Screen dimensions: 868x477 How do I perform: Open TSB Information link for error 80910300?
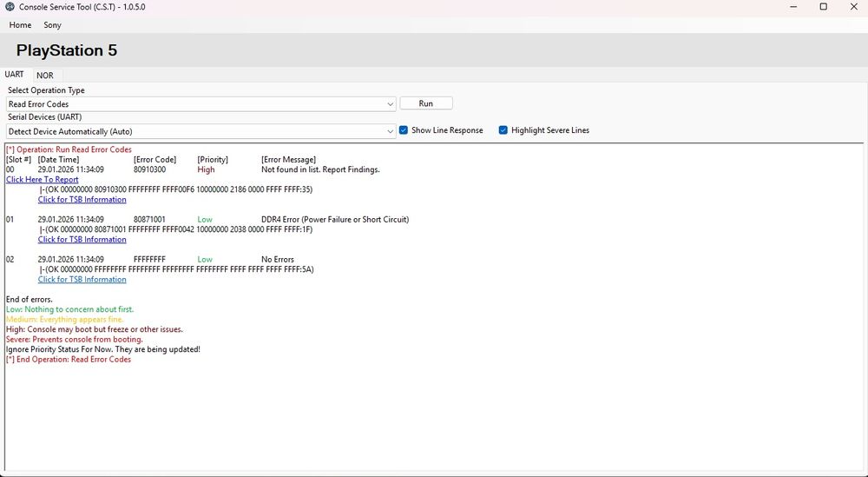point(82,200)
